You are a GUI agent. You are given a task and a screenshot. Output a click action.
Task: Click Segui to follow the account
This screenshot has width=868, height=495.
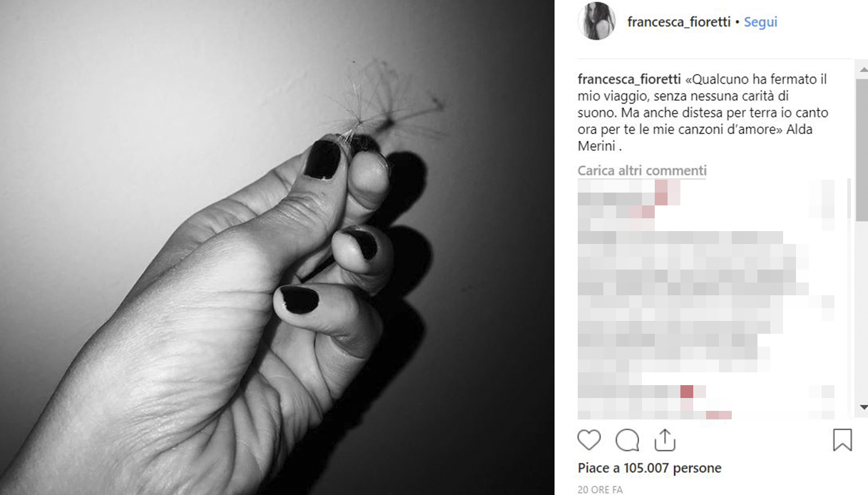click(x=760, y=22)
